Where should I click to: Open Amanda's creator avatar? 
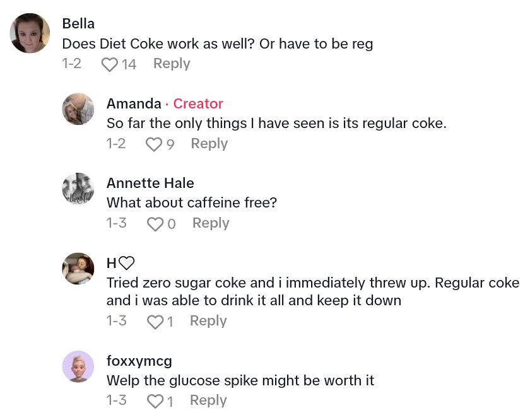(78, 108)
